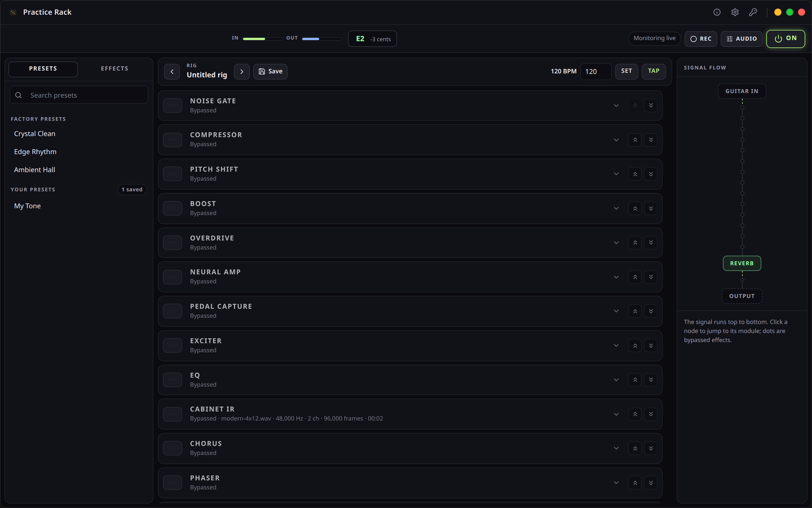812x508 pixels.
Task: Expand the Pitch Shift module
Action: 616,174
